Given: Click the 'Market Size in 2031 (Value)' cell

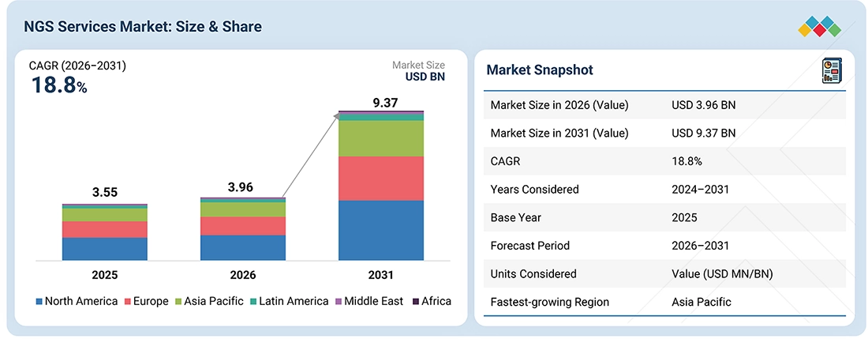Looking at the screenshot, I should 559,133.
